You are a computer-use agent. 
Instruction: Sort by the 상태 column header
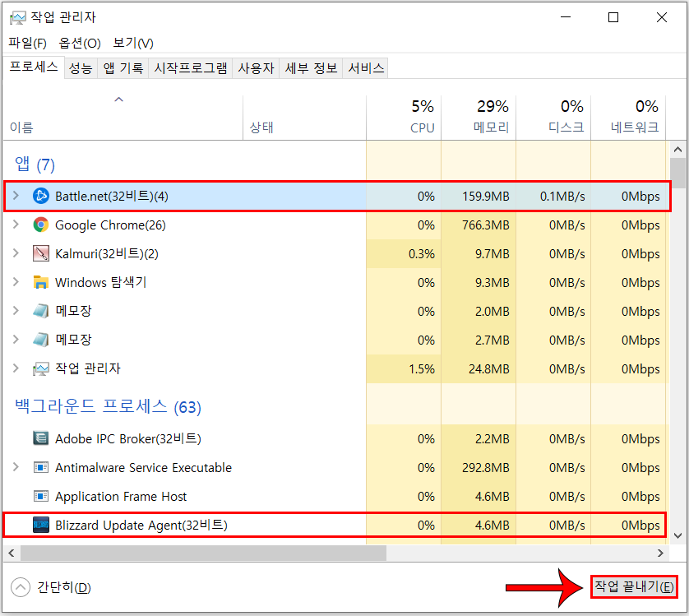pos(304,118)
